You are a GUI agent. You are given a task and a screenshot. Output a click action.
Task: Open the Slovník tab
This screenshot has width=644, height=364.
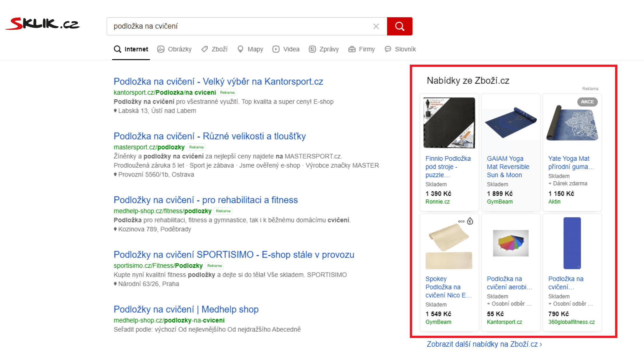click(400, 49)
